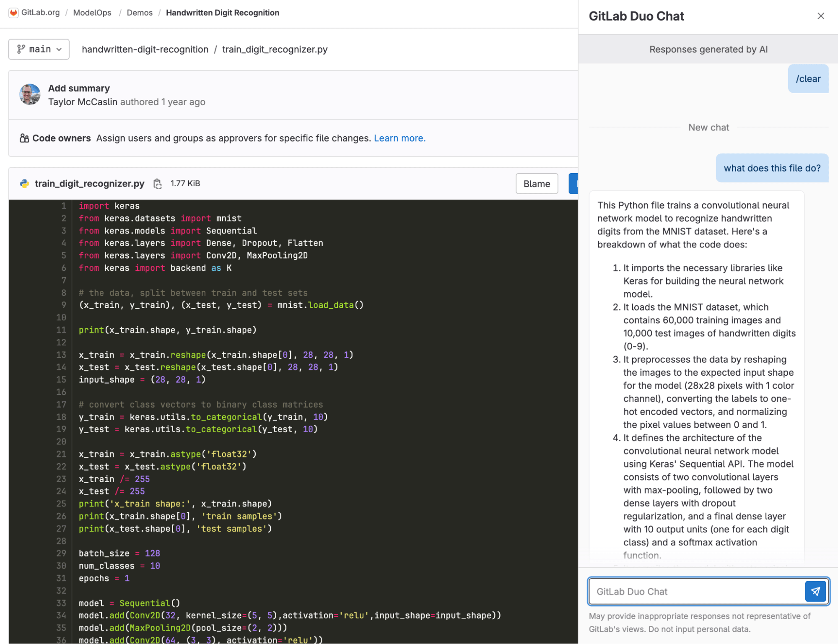
Task: Click the GitLab Duo Chat heading
Action: tap(636, 16)
